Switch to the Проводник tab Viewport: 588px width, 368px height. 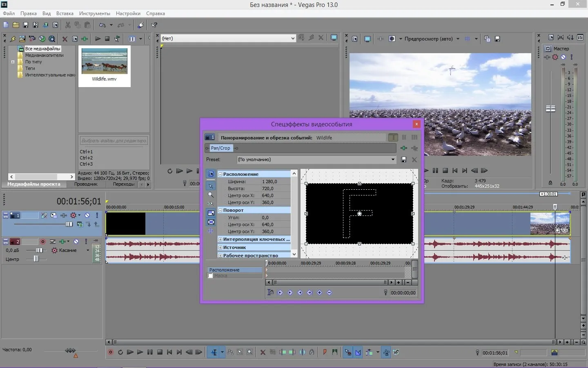point(86,184)
